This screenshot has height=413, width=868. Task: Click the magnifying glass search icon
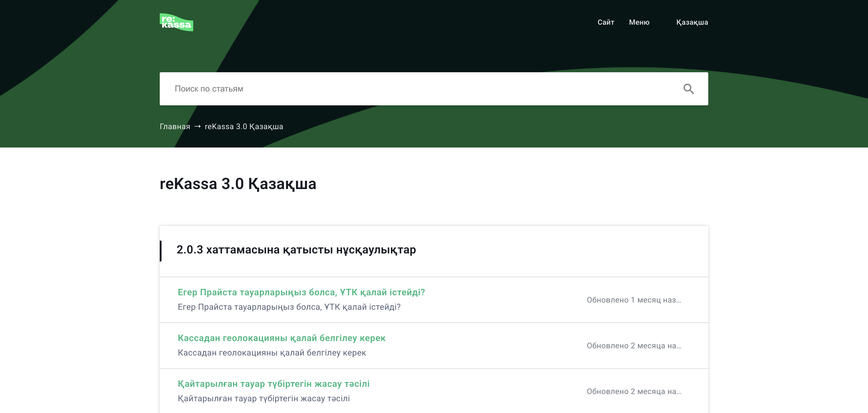[688, 89]
